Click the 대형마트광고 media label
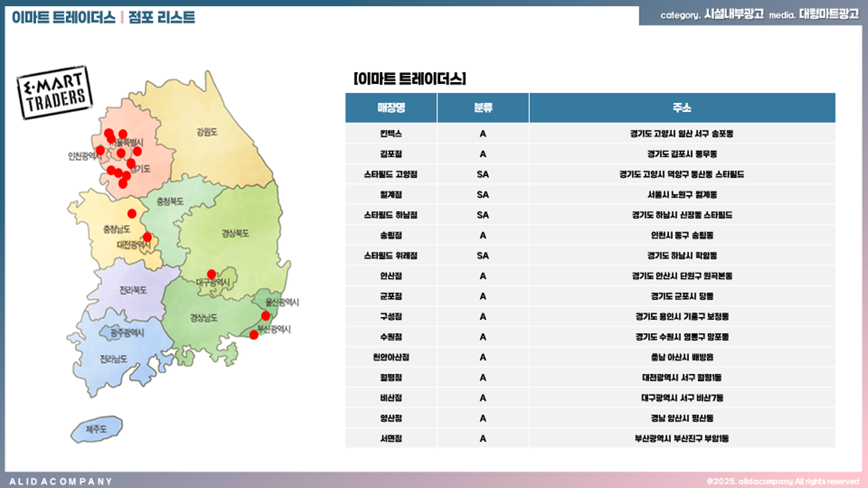This screenshot has height=488, width=868. coord(829,14)
